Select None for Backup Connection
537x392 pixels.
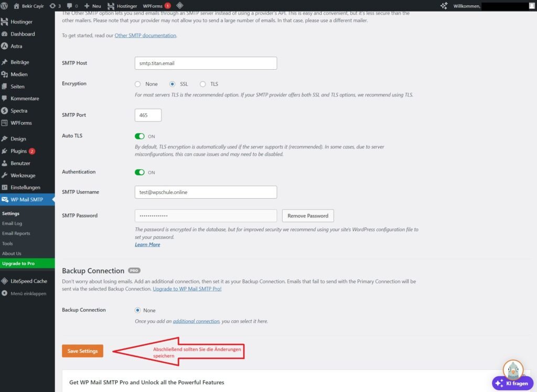(x=138, y=310)
